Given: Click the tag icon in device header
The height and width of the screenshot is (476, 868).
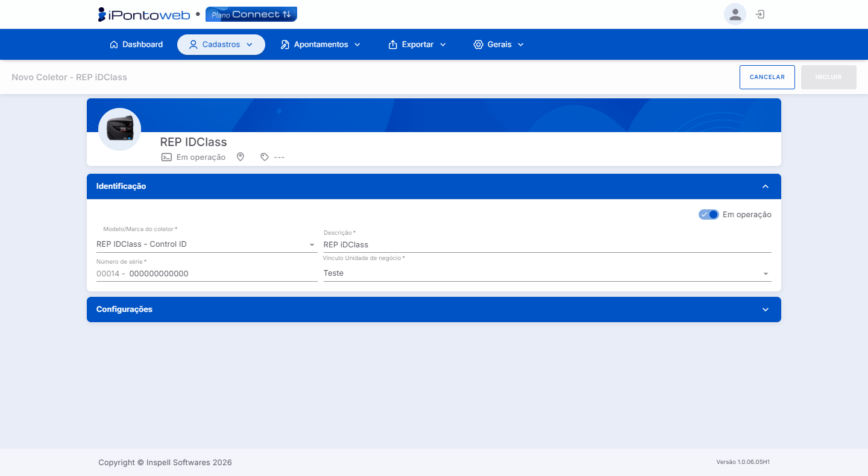Looking at the screenshot, I should pos(265,157).
